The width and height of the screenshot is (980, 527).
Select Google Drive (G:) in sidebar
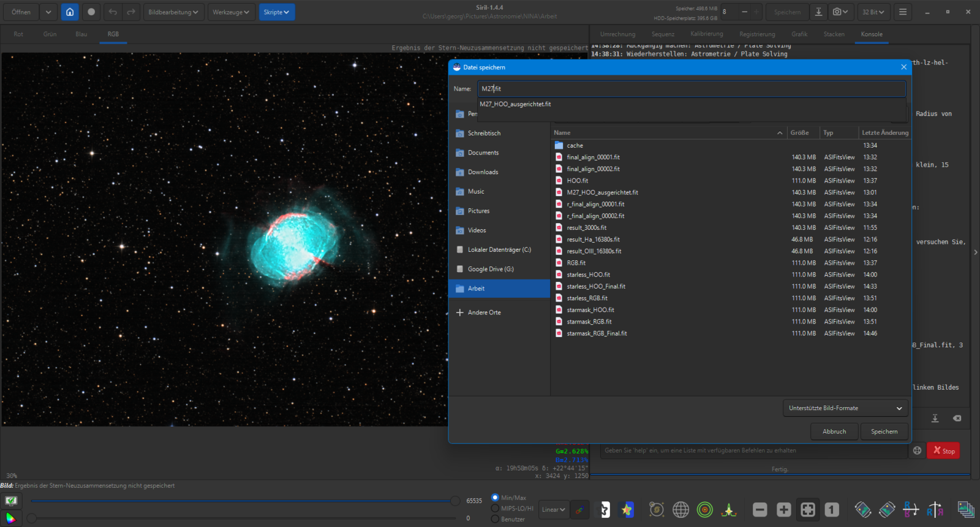pos(499,269)
